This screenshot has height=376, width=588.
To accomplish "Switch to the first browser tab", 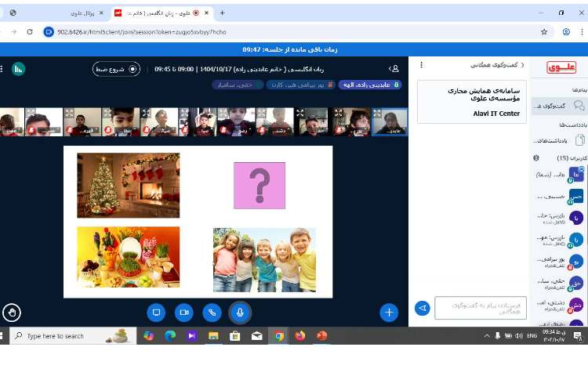I will (x=56, y=13).
